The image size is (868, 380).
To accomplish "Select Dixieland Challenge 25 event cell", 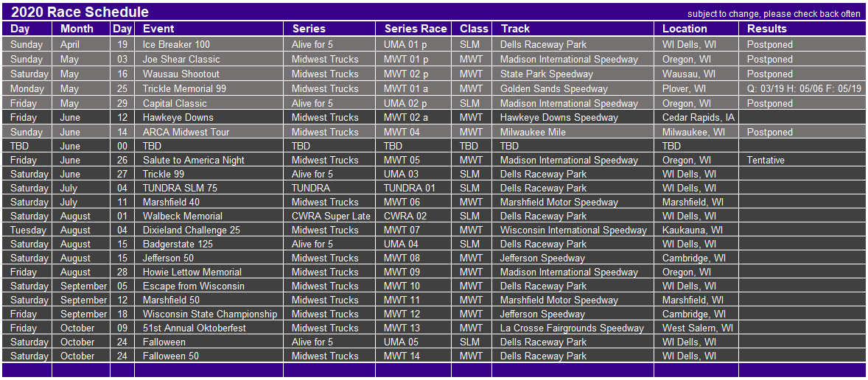I will click(209, 230).
